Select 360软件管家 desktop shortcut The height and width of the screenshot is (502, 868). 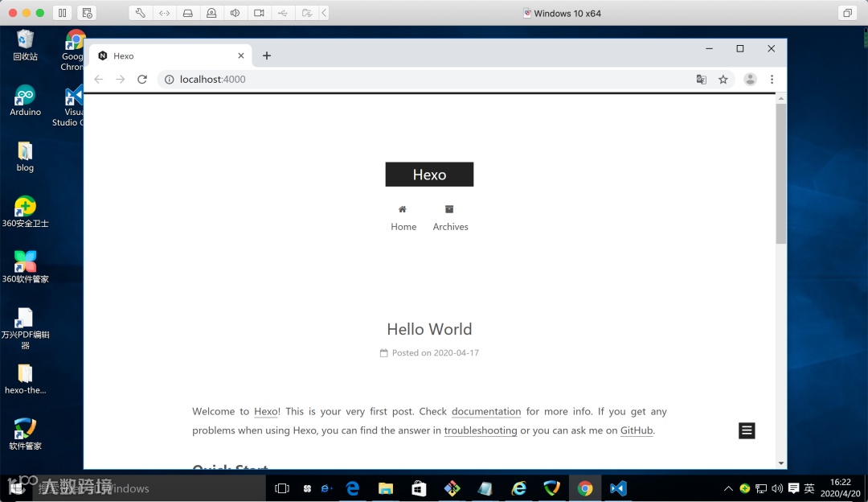pos(25,268)
